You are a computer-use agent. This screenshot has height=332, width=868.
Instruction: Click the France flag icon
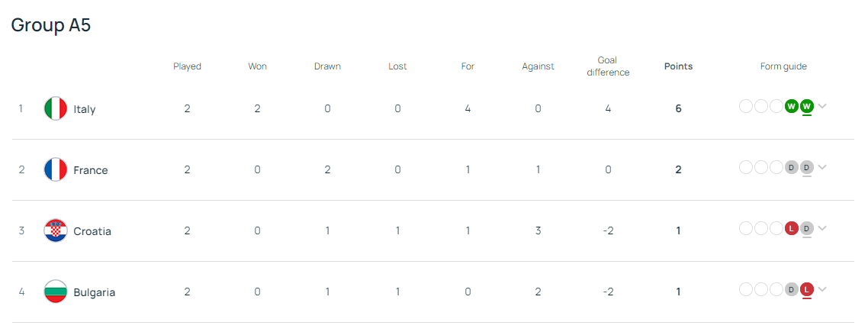click(56, 169)
